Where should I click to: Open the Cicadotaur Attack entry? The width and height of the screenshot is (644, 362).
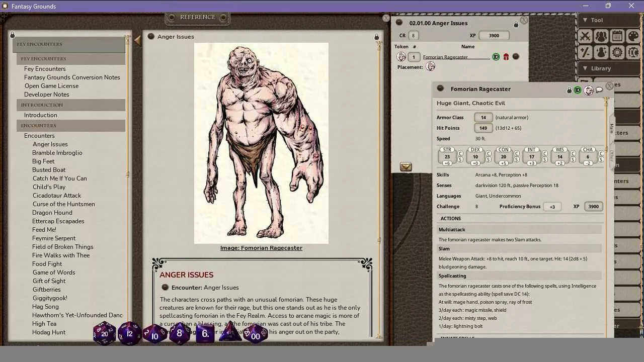click(x=57, y=196)
